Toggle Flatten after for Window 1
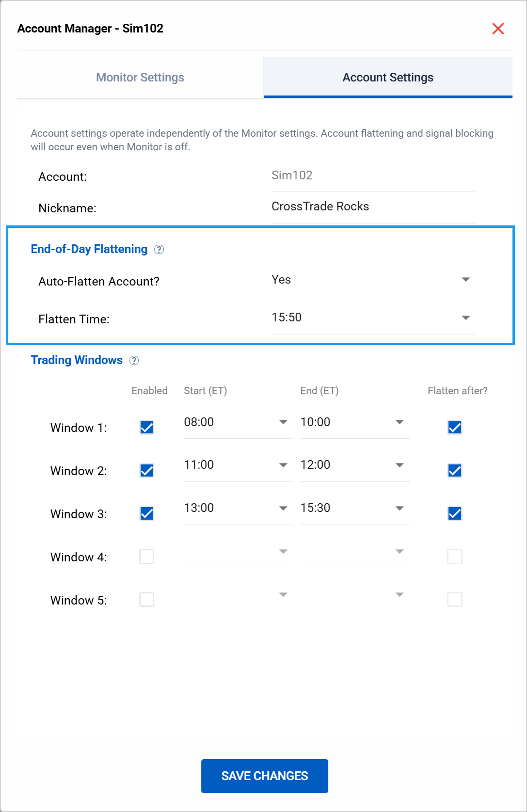527x812 pixels. tap(455, 428)
